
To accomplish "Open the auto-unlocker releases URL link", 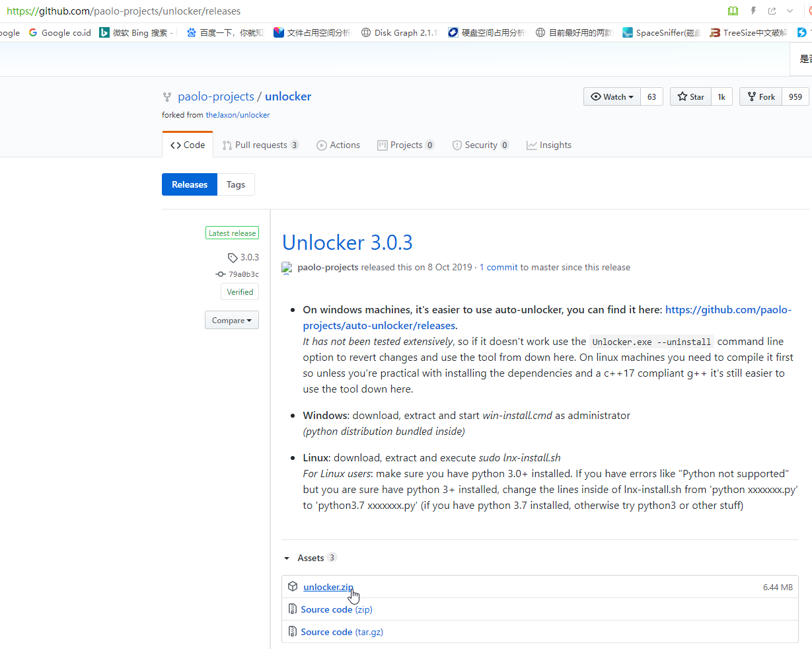I will (x=547, y=317).
